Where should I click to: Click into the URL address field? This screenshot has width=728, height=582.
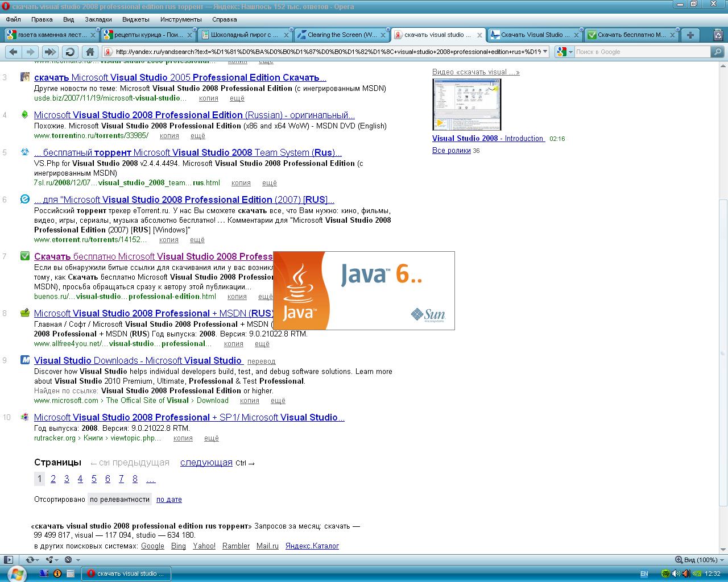click(327, 52)
